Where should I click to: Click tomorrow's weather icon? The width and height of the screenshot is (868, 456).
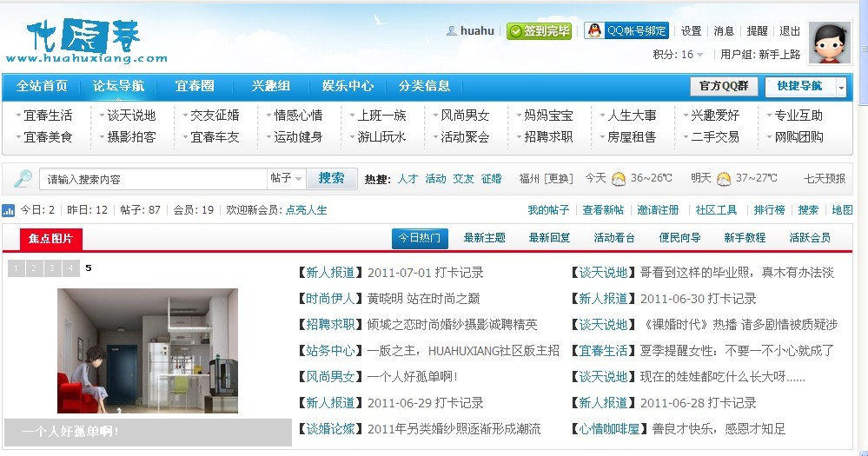(724, 178)
